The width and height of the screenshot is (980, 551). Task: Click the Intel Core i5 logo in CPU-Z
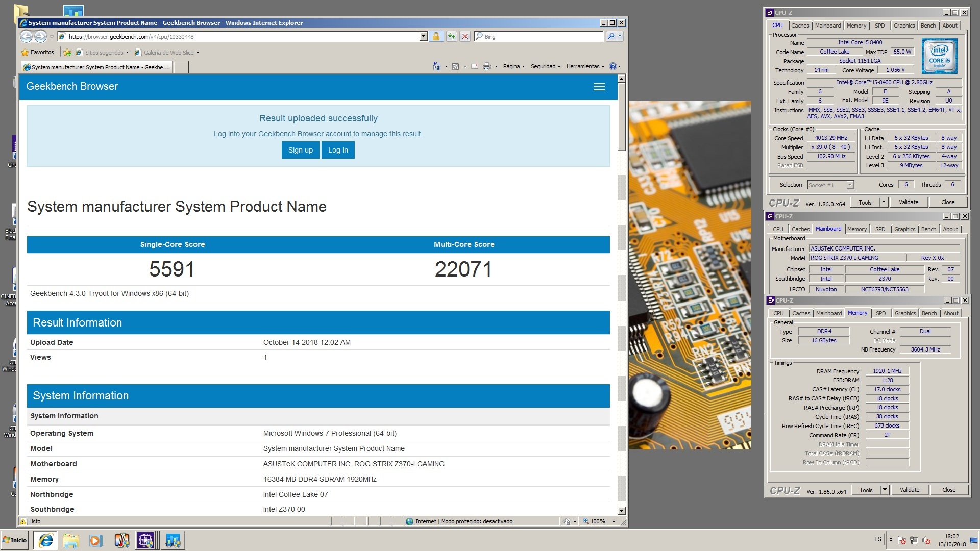pyautogui.click(x=939, y=56)
